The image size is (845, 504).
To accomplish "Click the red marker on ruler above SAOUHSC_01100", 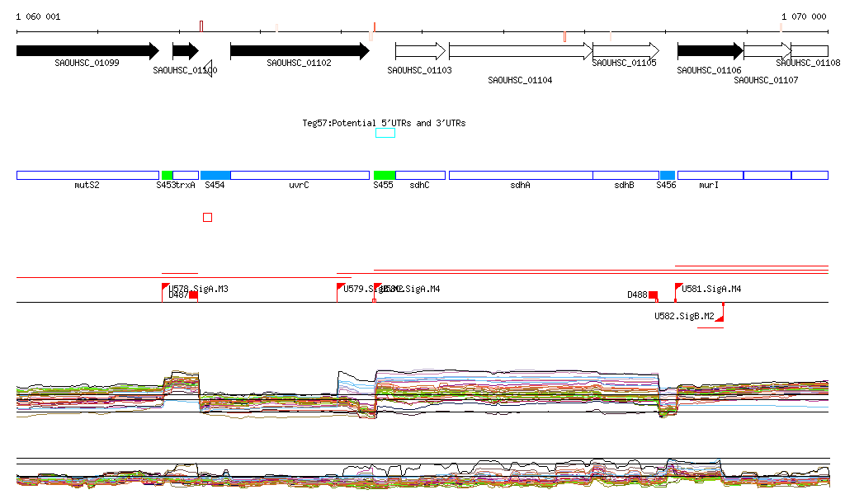I will 201,26.
